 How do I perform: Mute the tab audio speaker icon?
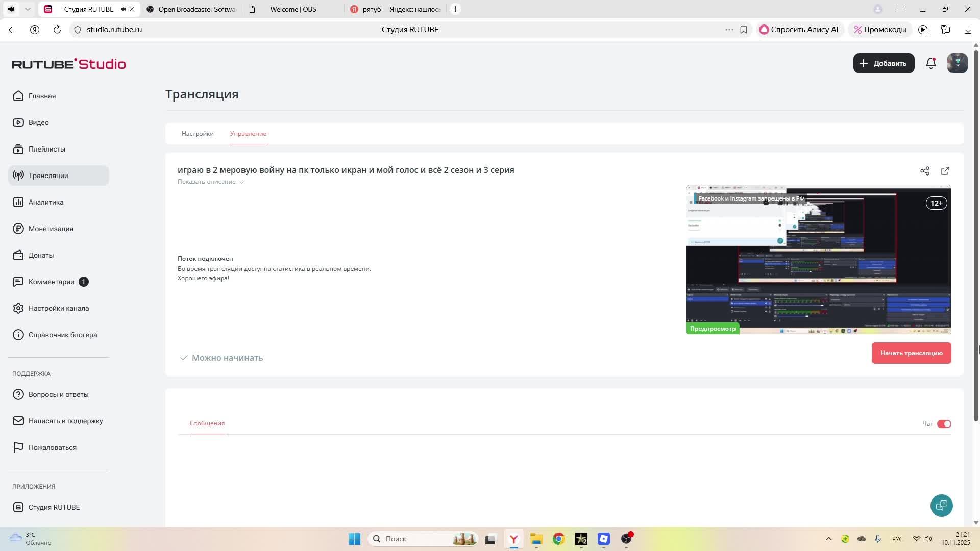pos(123,9)
